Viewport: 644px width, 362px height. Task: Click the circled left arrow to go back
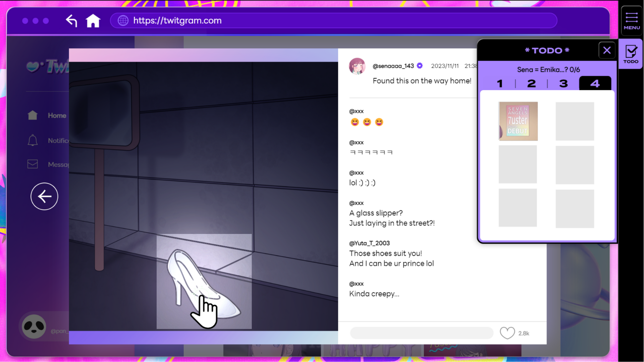click(44, 196)
